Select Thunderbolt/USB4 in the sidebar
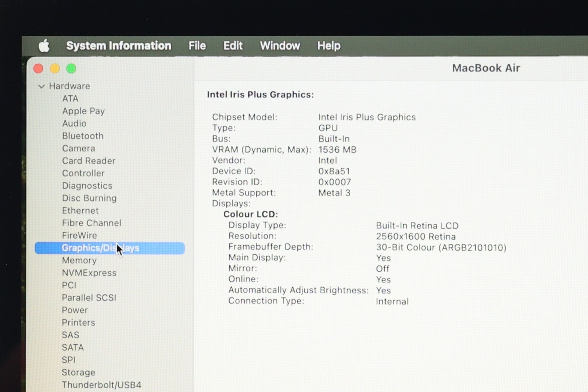The width and height of the screenshot is (588, 392). (101, 385)
